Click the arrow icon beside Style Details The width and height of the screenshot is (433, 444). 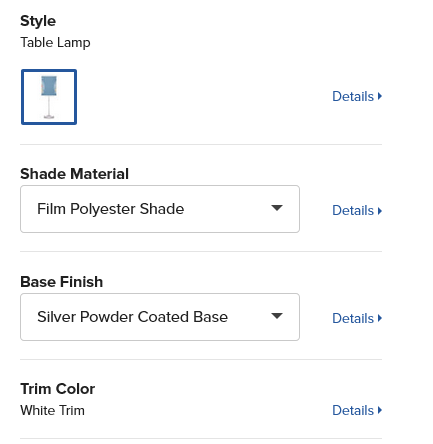380,96
